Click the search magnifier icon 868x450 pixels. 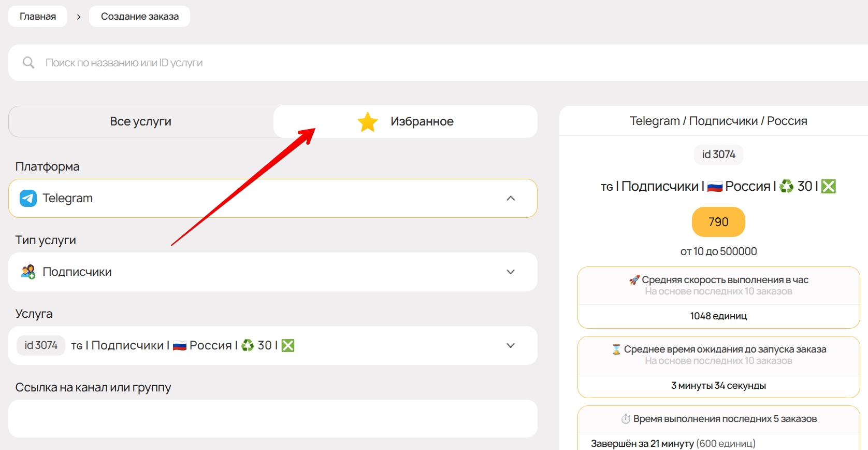click(x=28, y=63)
